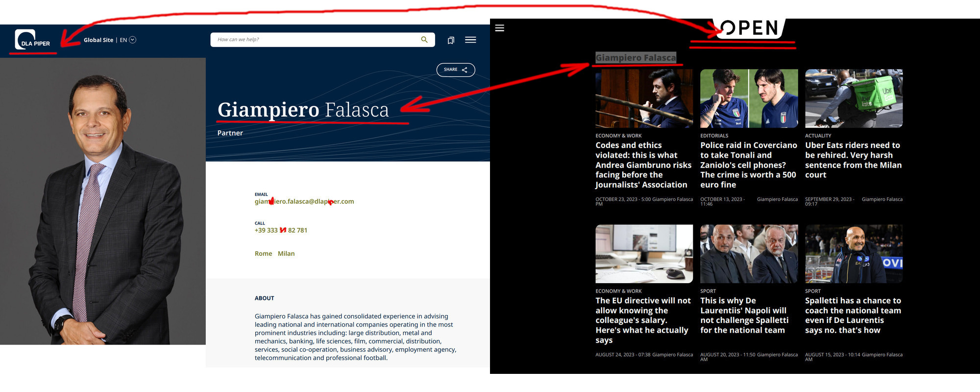Open the Spalletti and De Laurentiis thumbnail
Image resolution: width=980 pixels, height=392 pixels.
tap(749, 254)
